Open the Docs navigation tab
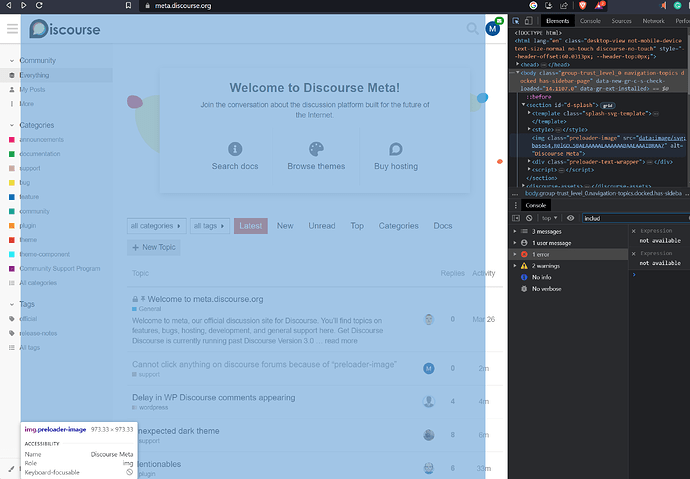690x479 pixels. pyautogui.click(x=443, y=226)
